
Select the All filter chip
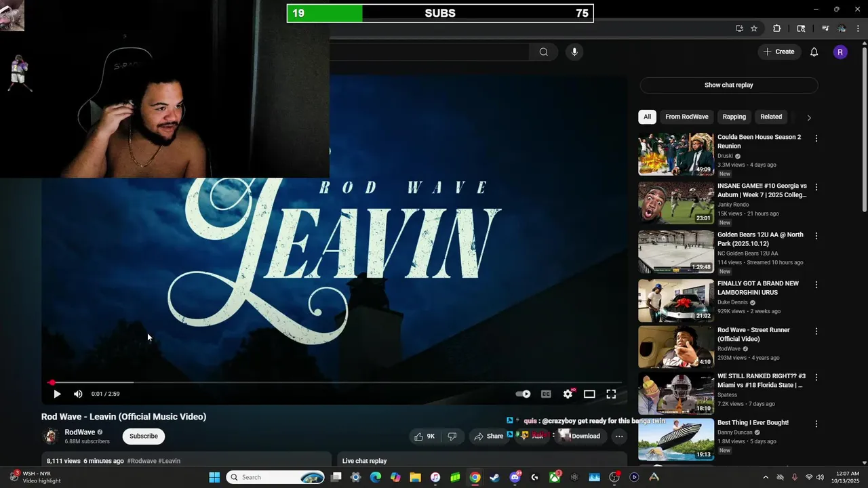(x=647, y=117)
